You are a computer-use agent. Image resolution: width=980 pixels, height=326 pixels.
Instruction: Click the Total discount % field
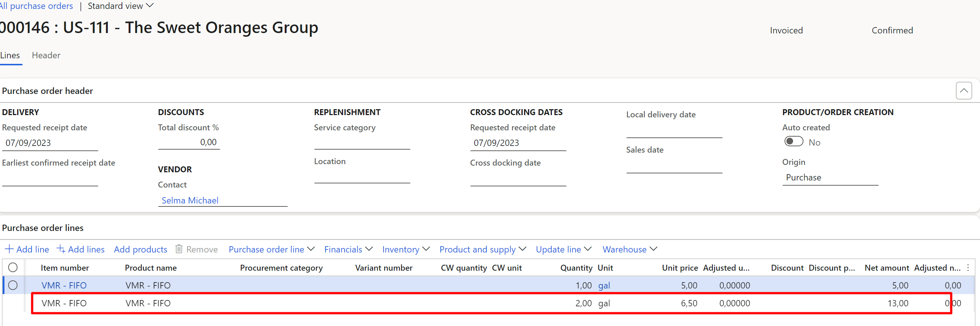point(189,142)
